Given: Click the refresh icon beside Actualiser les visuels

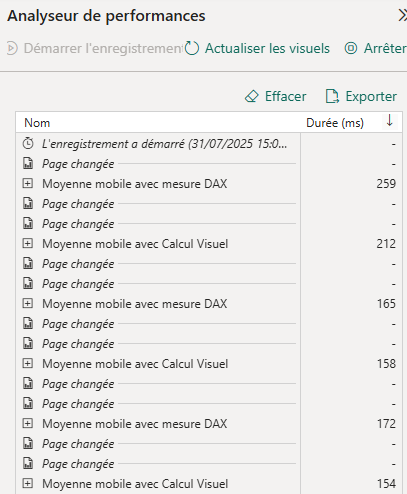Looking at the screenshot, I should (x=192, y=48).
